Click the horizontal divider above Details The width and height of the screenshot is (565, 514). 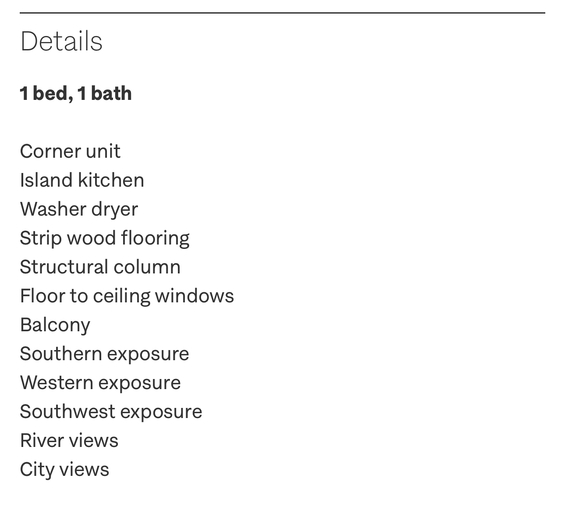282,13
